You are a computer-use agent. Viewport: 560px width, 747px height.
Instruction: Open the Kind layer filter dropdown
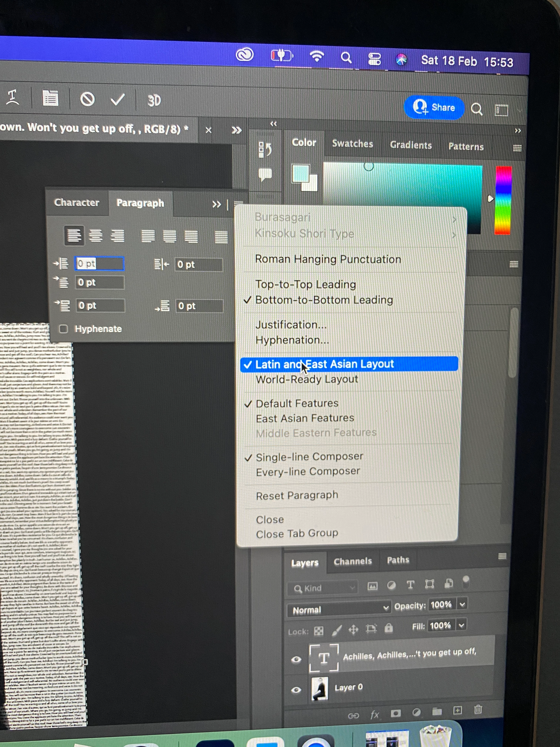[x=322, y=588]
